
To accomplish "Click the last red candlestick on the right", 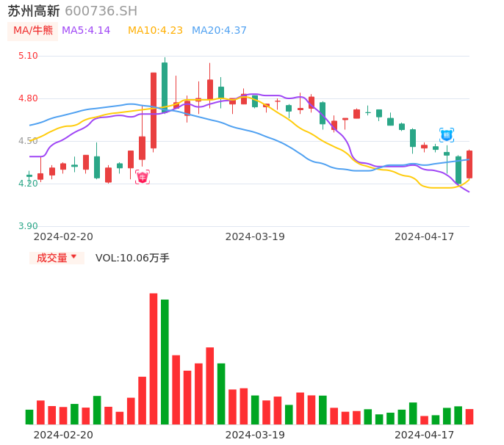I will [x=469, y=164].
